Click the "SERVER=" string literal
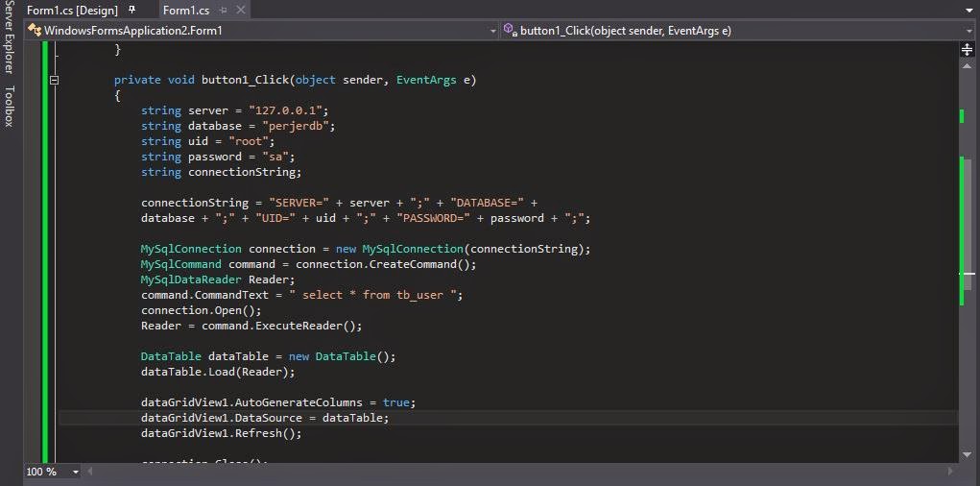 point(299,203)
